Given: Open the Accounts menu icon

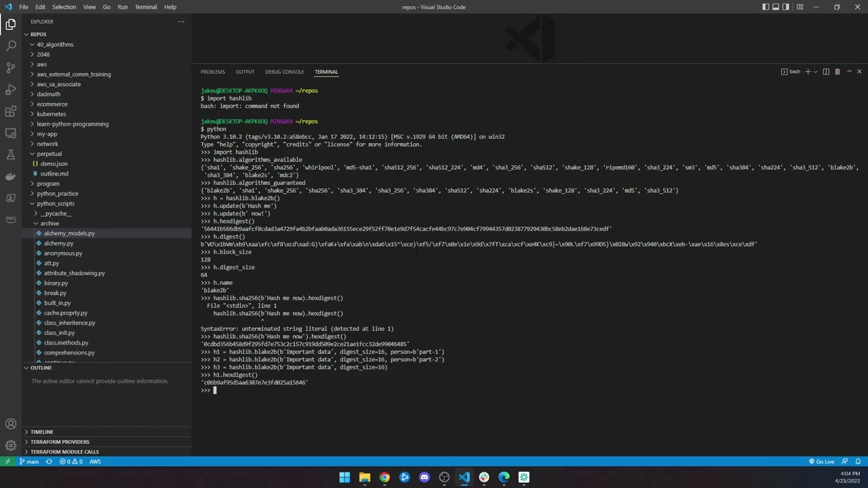Looking at the screenshot, I should coord(11,424).
